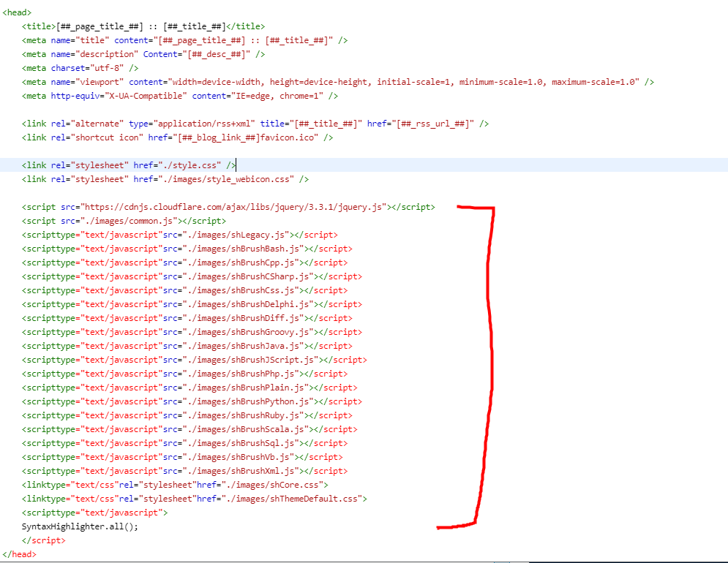Click the ./images/common.js script line

pos(124,221)
